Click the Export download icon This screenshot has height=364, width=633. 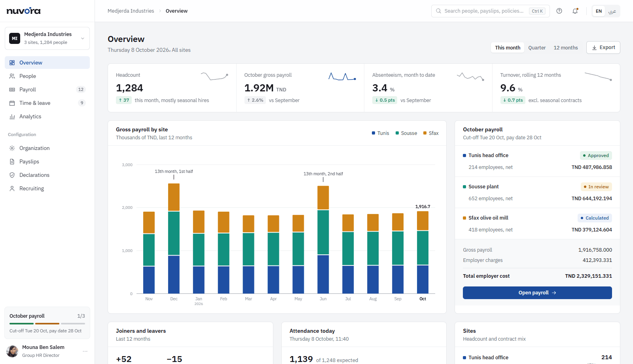594,47
